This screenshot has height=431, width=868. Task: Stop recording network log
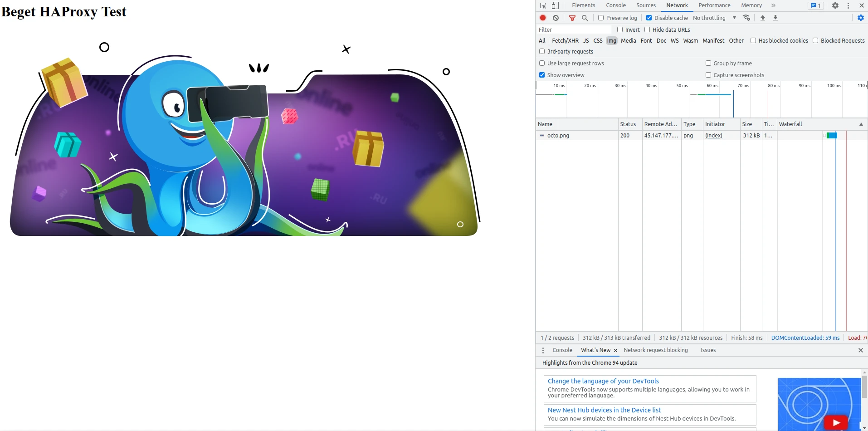tap(543, 18)
